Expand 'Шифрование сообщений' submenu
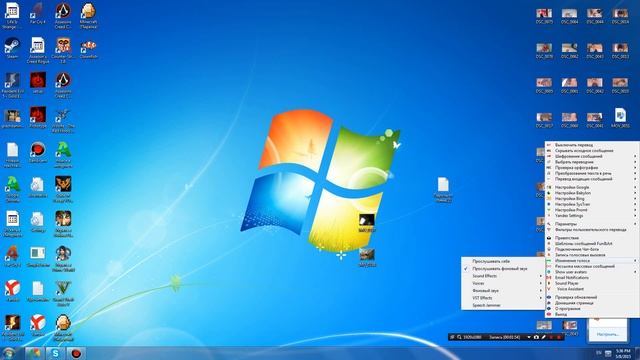 coord(592,156)
